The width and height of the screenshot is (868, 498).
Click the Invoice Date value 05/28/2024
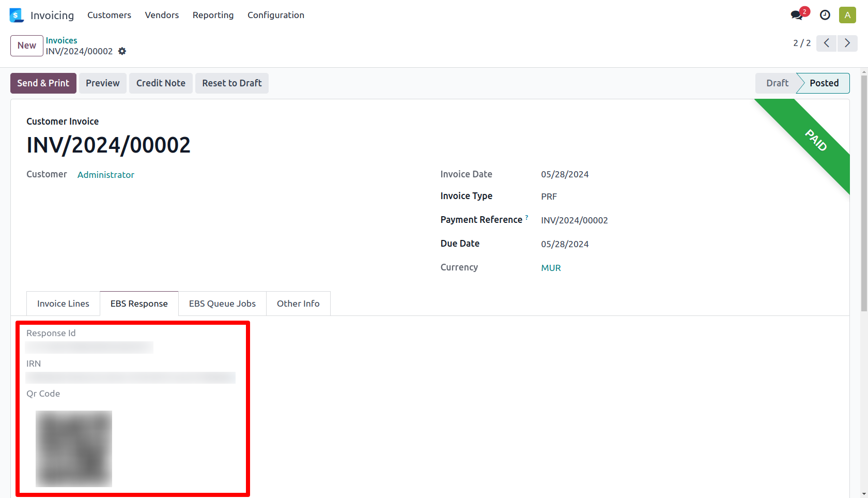pos(565,174)
